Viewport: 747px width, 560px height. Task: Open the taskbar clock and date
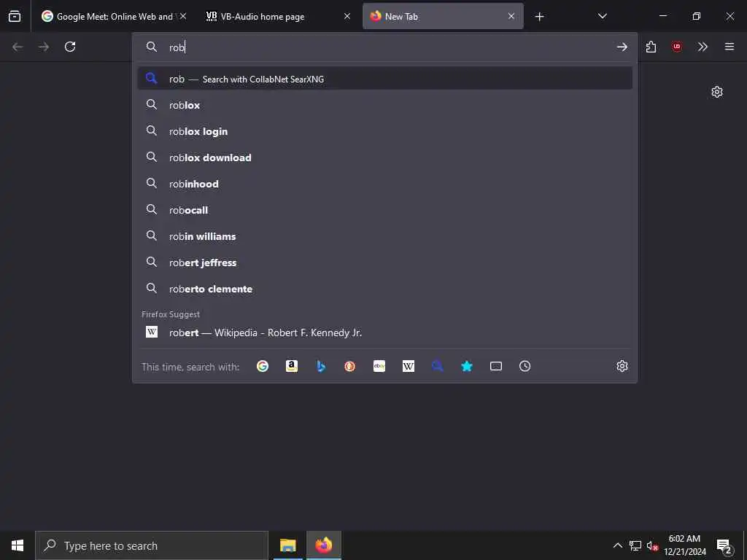point(684,545)
